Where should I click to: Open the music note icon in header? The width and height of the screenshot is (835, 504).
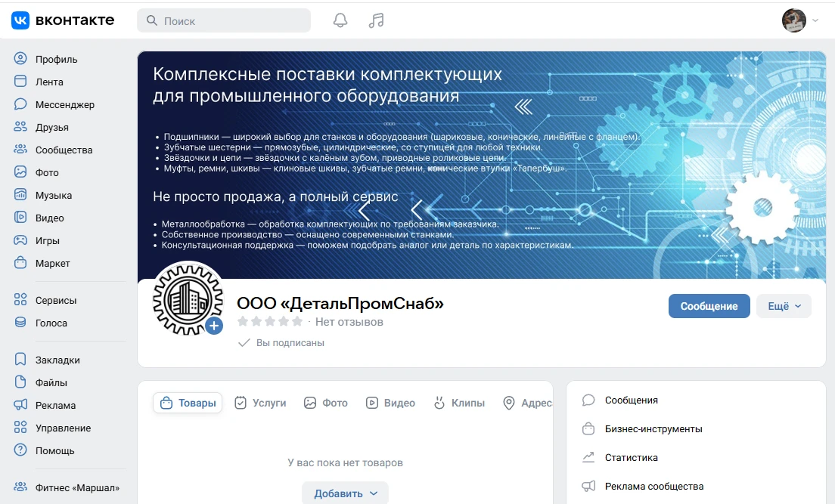376,20
